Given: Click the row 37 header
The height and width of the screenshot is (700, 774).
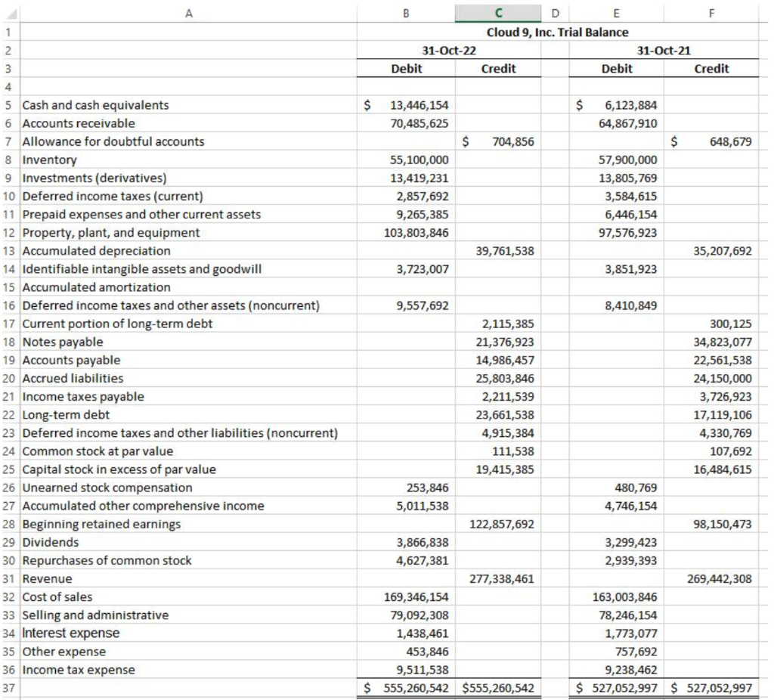Looking at the screenshot, I should 8,689.
